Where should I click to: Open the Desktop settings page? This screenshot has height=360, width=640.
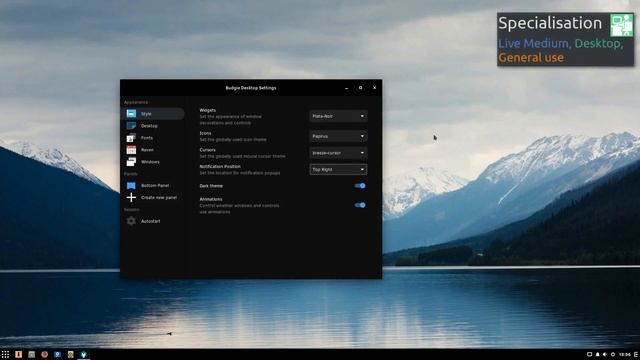click(152, 126)
